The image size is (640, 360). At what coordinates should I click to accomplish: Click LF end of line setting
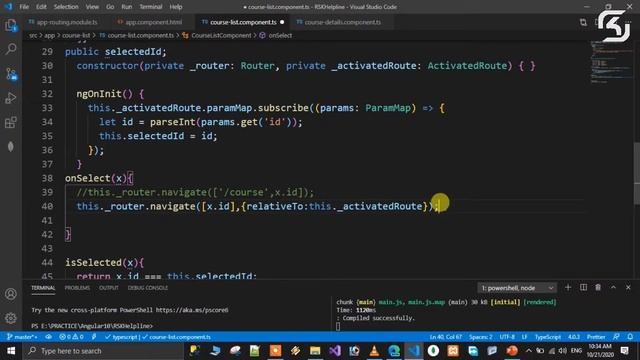point(524,337)
